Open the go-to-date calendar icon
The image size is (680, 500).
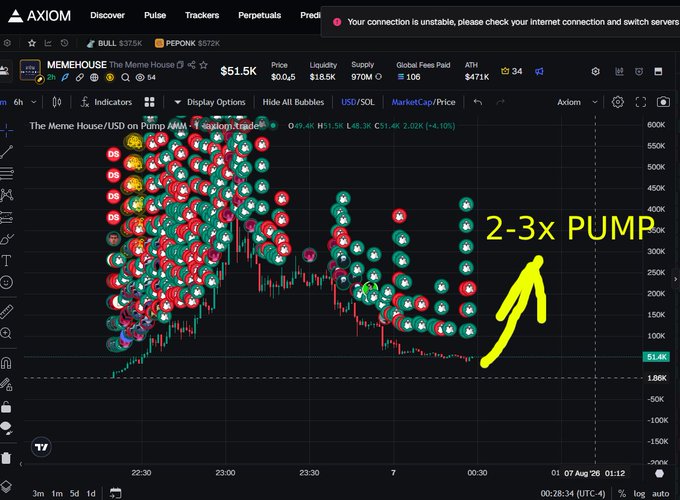[x=115, y=493]
